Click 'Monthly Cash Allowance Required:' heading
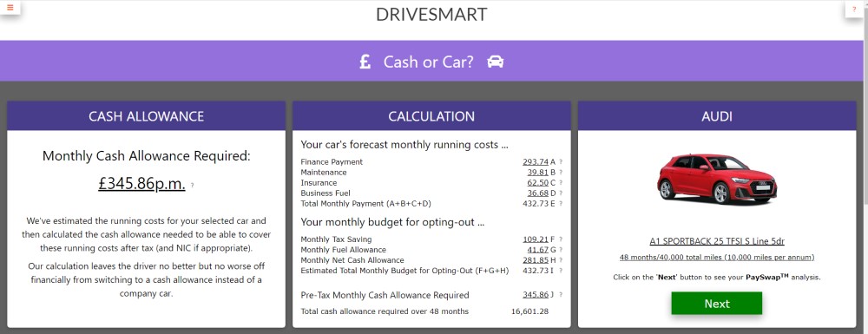This screenshot has width=868, height=334. pyautogui.click(x=146, y=156)
